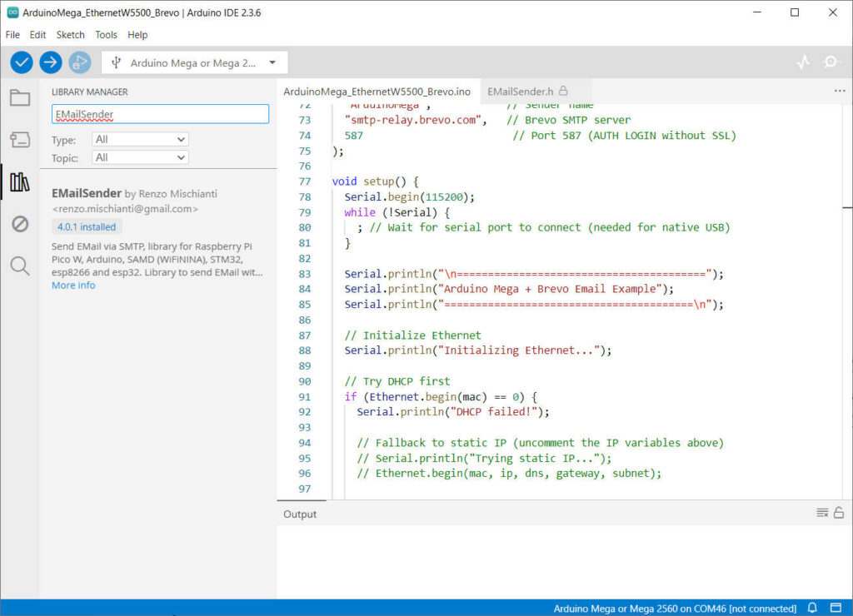Open the Type filter dropdown

pyautogui.click(x=140, y=140)
